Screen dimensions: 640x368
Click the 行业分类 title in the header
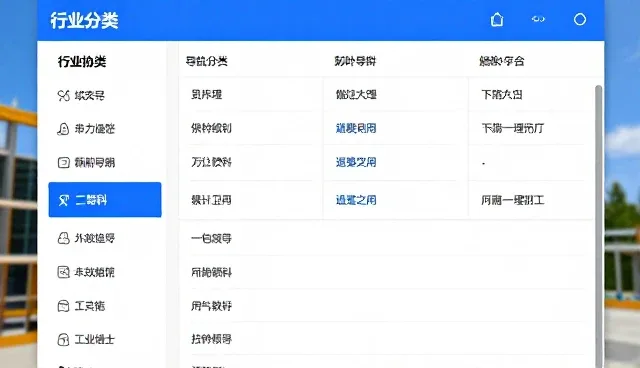(84, 20)
